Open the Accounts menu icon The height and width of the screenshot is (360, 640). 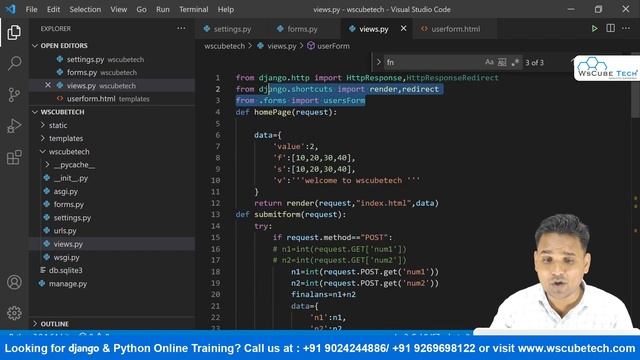tap(14, 282)
